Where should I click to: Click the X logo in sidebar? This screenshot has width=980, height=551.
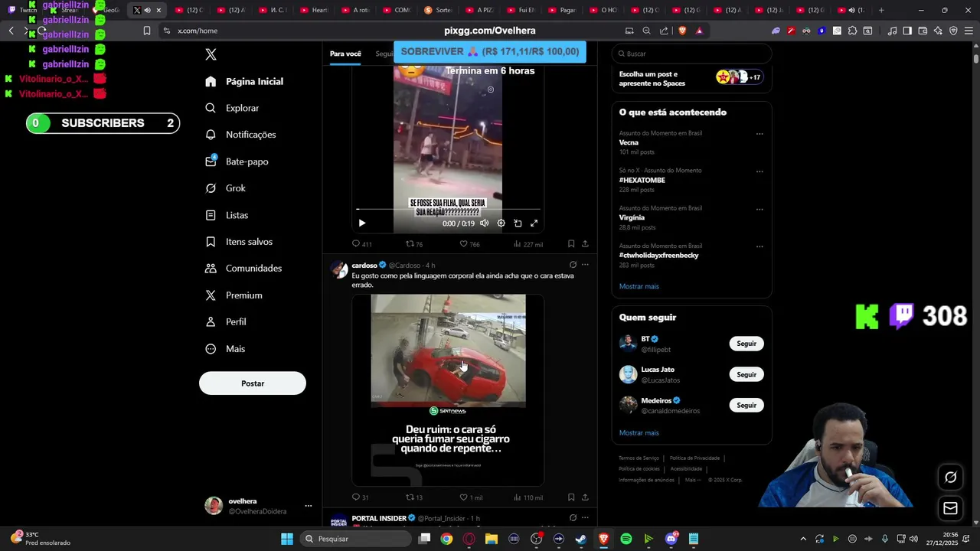(211, 54)
